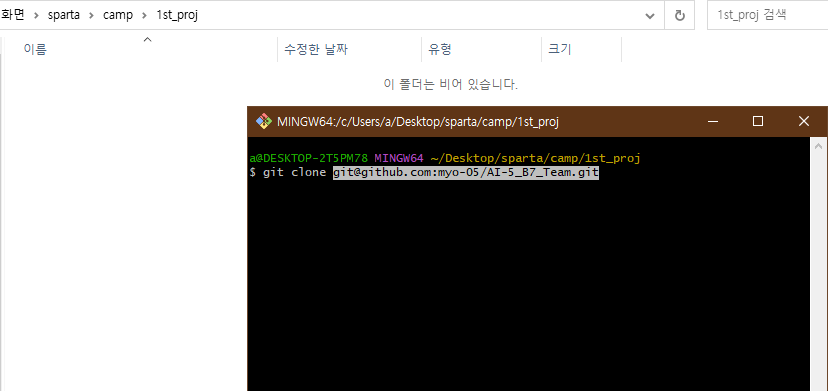828x391 pixels.
Task: Click the highlighted git repository URL
Action: [x=466, y=173]
